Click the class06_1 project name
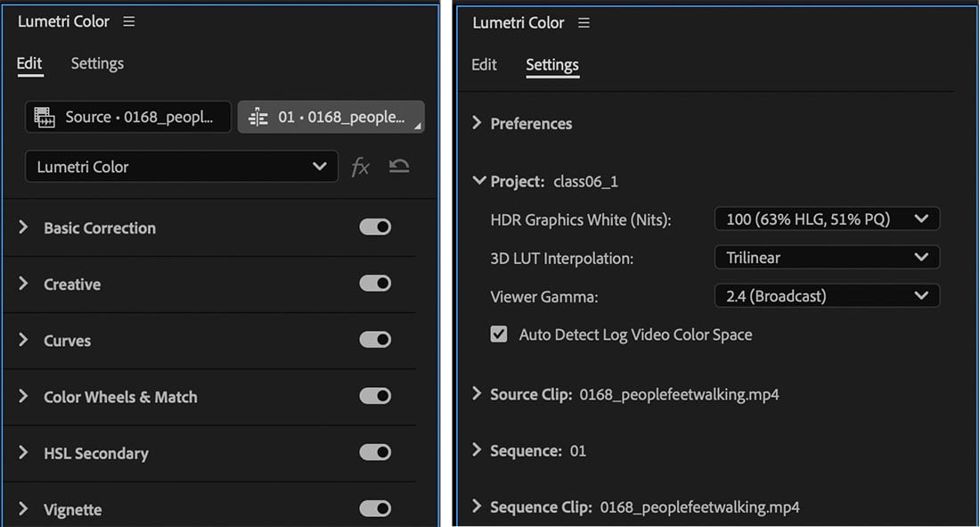This screenshot has width=980, height=527. coord(585,182)
